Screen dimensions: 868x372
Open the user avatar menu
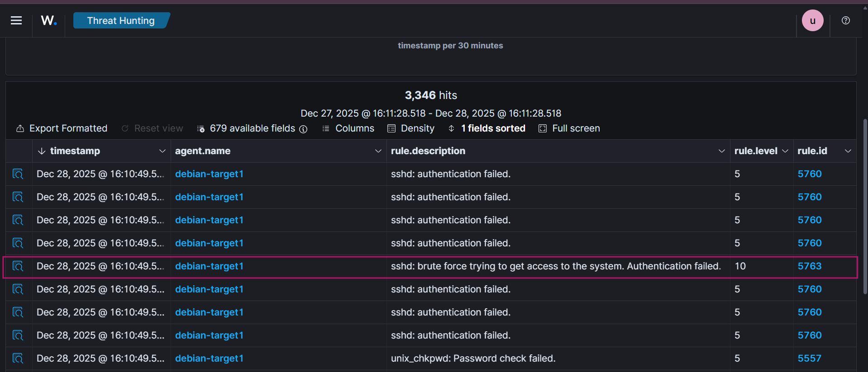coord(812,20)
